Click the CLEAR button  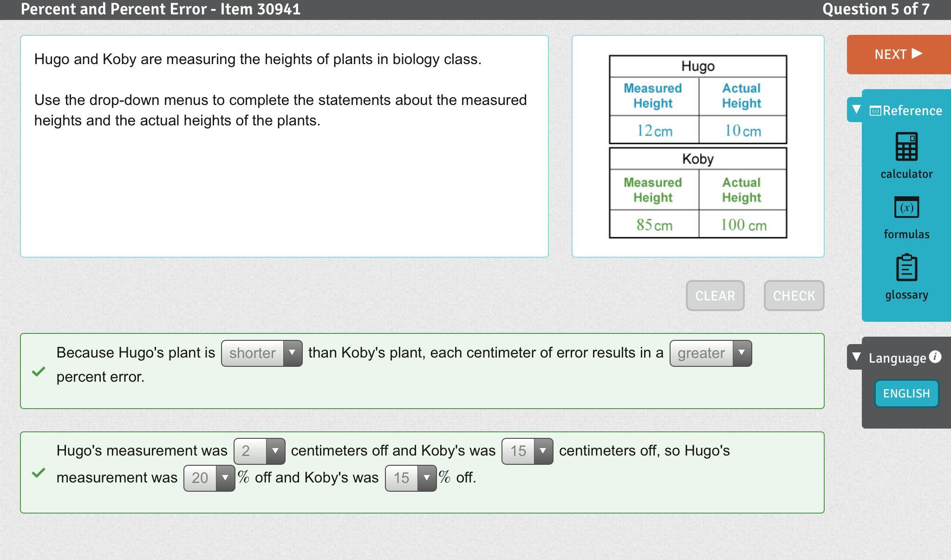[715, 296]
